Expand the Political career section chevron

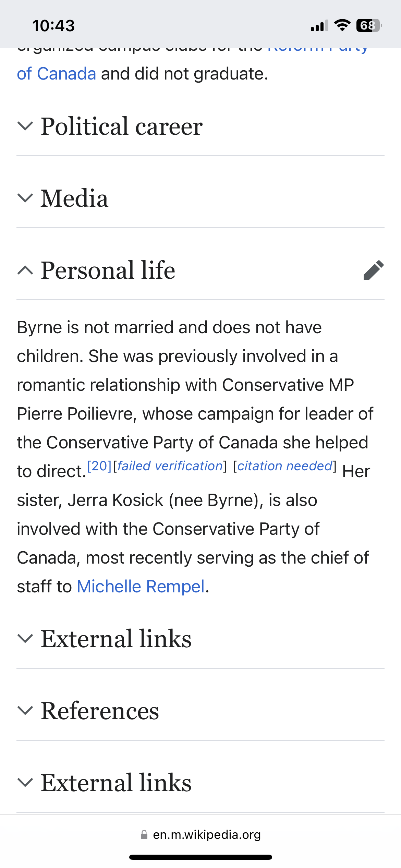(25, 126)
